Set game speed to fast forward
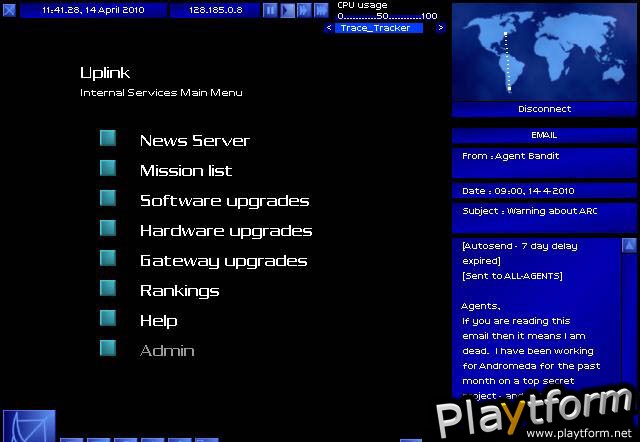 tap(304, 10)
